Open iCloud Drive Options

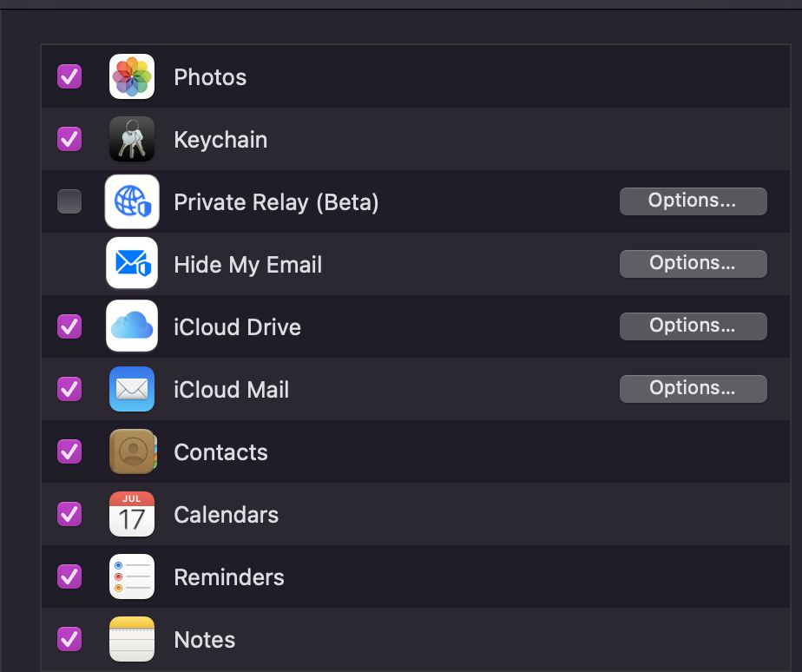click(693, 326)
